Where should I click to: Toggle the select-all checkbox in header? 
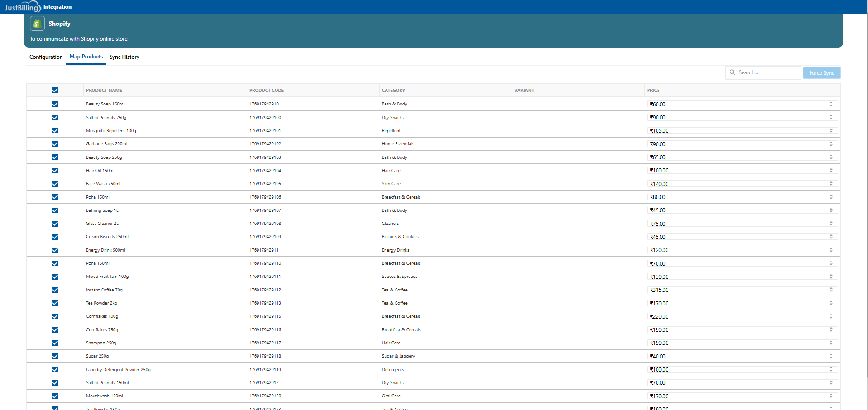click(55, 91)
